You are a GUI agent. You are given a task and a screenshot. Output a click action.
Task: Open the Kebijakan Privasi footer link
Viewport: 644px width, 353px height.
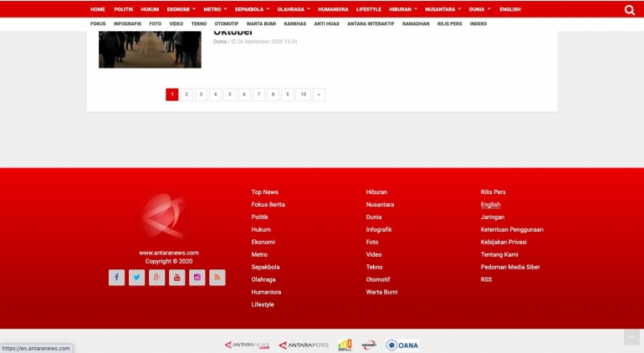click(x=503, y=242)
